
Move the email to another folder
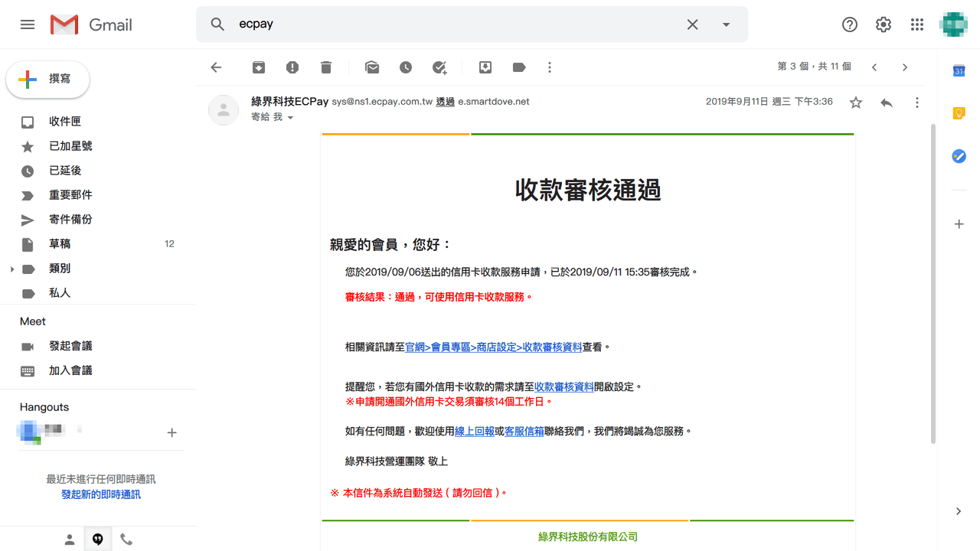coord(485,67)
